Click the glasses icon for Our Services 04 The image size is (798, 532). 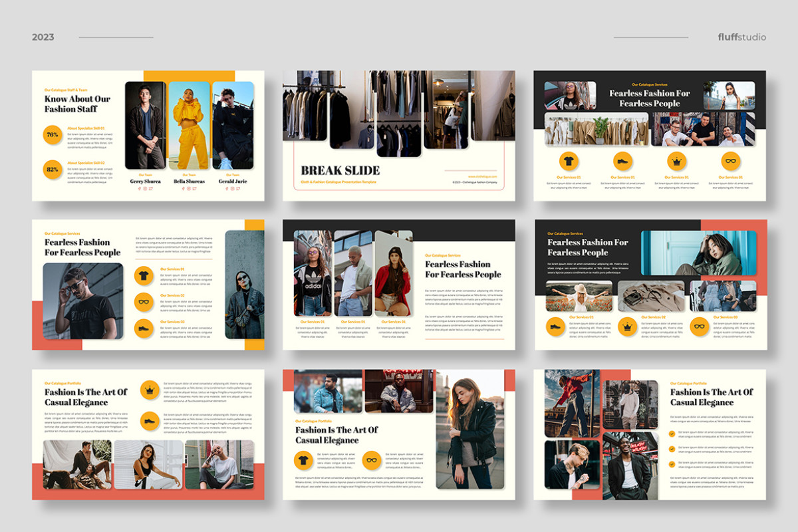(730, 161)
